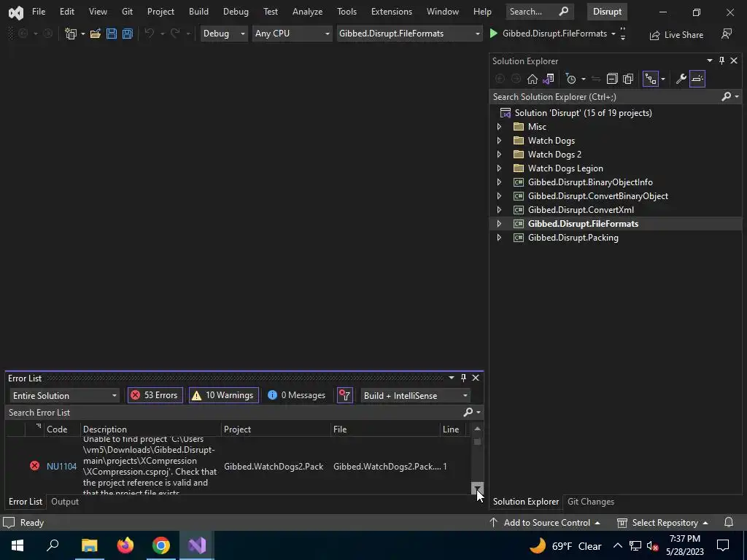Toggle the 53 Errors filter
747x560 pixels.
pos(155,395)
